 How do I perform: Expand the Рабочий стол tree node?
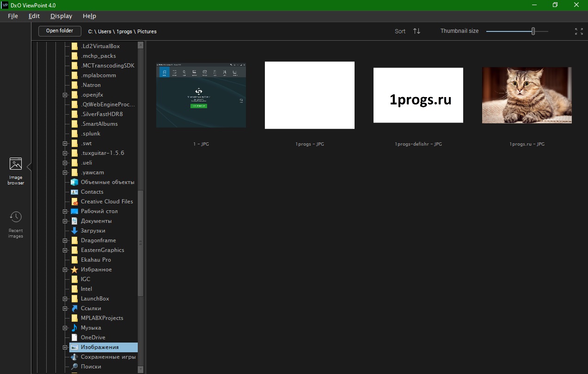(65, 211)
